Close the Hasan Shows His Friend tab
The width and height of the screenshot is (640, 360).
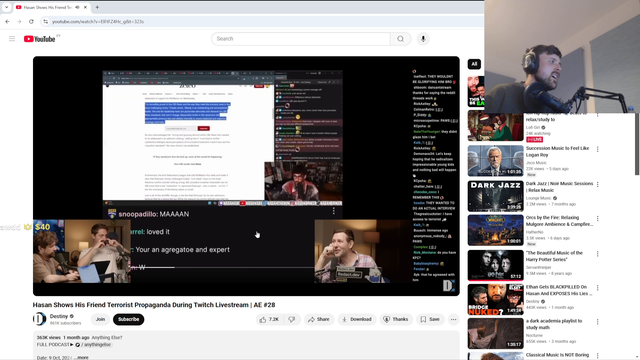[85, 7]
